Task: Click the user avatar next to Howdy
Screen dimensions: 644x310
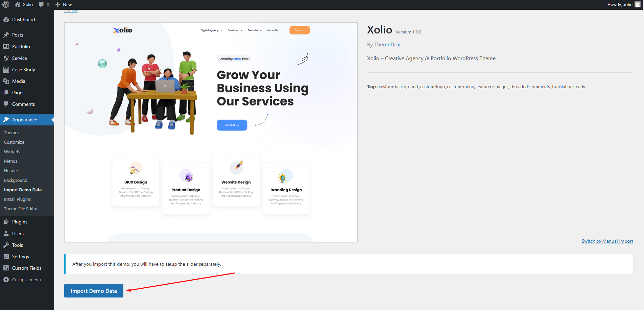Action: (x=638, y=4)
